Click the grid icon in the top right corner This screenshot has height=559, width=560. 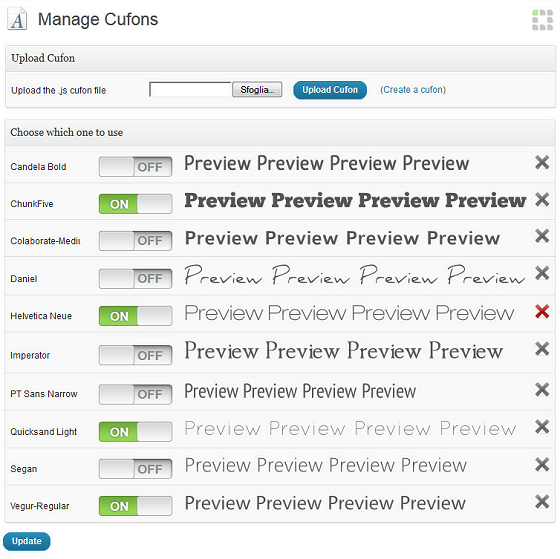[542, 20]
